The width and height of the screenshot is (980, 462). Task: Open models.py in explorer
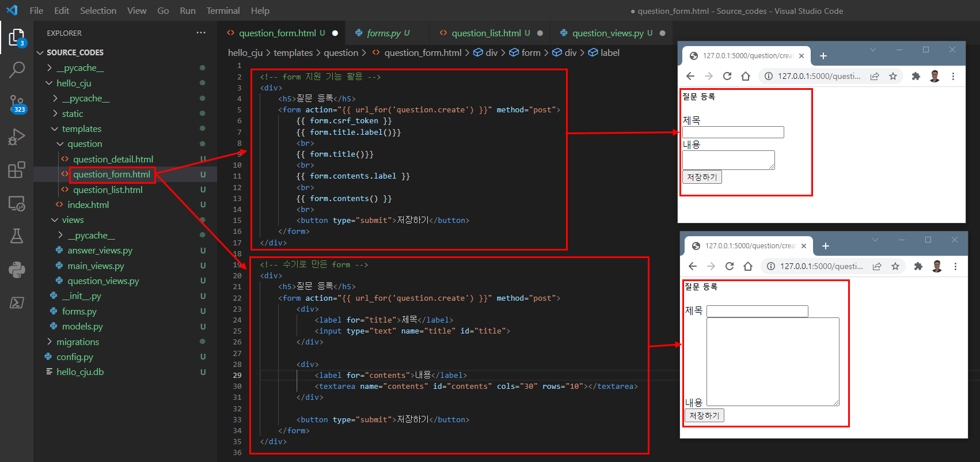click(82, 326)
